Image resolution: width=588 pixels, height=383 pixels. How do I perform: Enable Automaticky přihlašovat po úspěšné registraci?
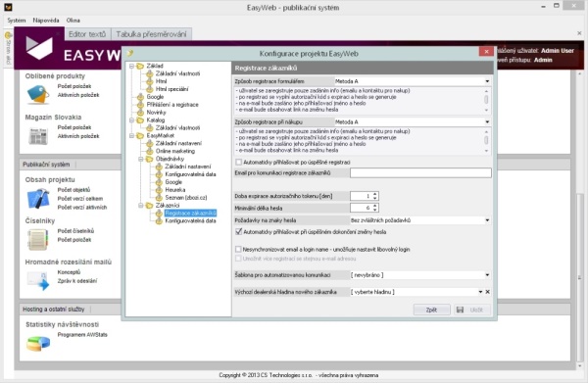(238, 163)
